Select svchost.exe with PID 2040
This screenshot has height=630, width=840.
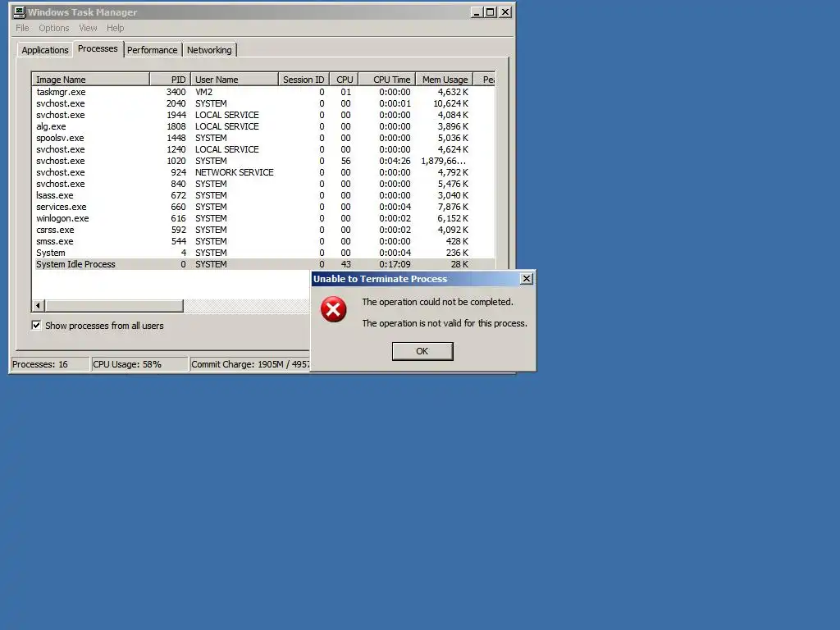click(x=263, y=103)
